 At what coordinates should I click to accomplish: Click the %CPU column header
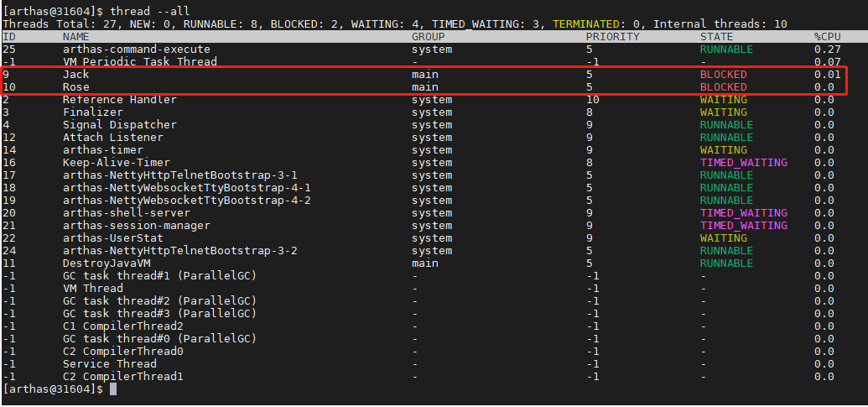829,37
